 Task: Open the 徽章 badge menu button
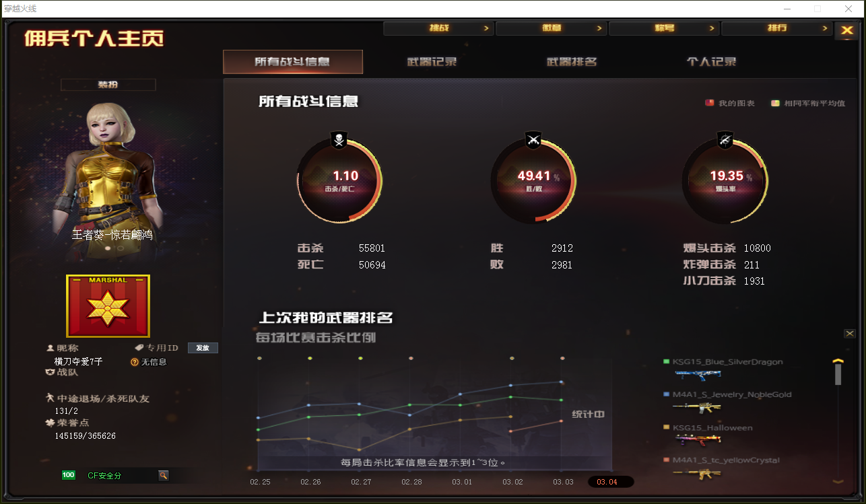(552, 28)
